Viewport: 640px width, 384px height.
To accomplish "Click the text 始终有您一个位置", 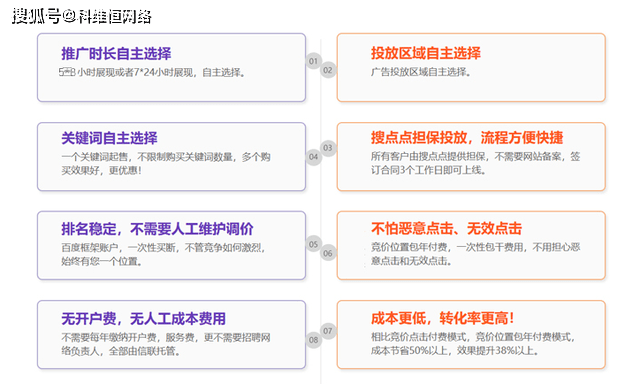I will 102,261.
